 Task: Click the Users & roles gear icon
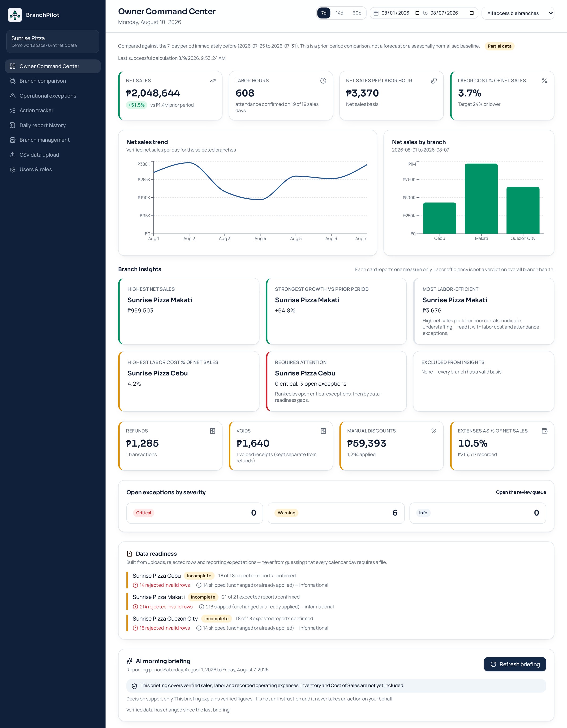[13, 169]
